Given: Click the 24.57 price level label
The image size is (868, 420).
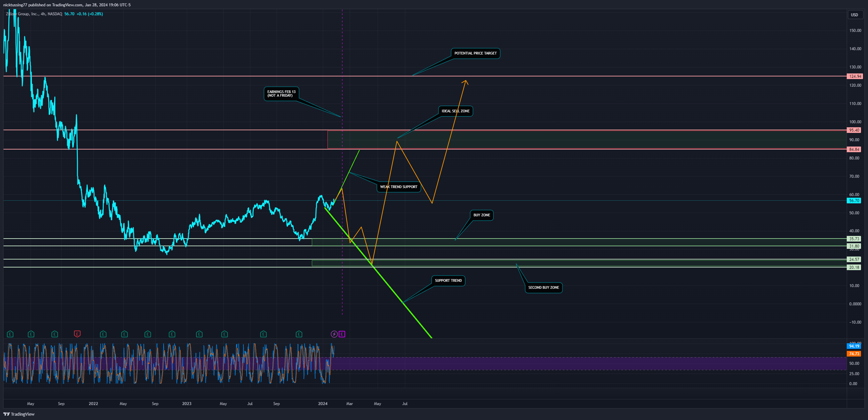Looking at the screenshot, I should [x=854, y=259].
